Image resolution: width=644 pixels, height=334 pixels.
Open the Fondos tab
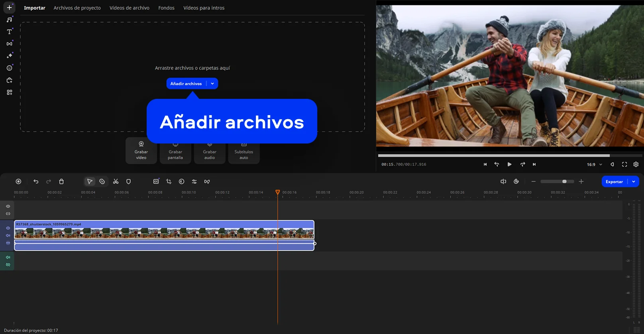(x=166, y=8)
